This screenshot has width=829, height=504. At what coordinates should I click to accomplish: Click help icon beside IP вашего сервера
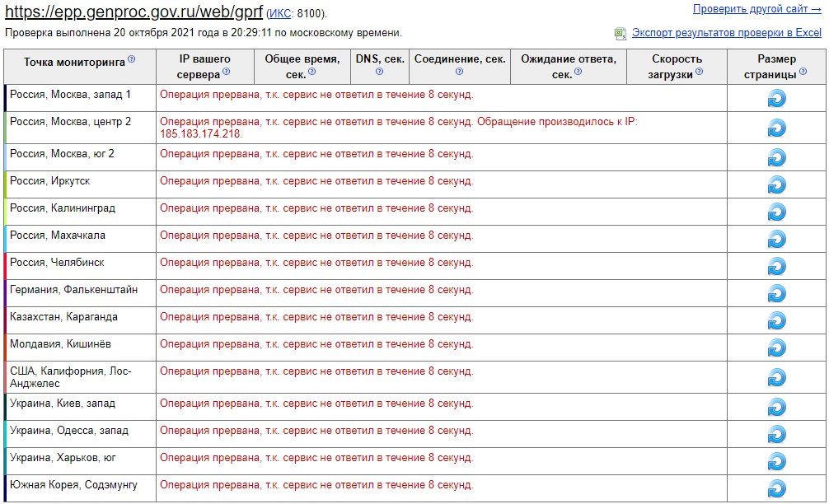pyautogui.click(x=227, y=72)
